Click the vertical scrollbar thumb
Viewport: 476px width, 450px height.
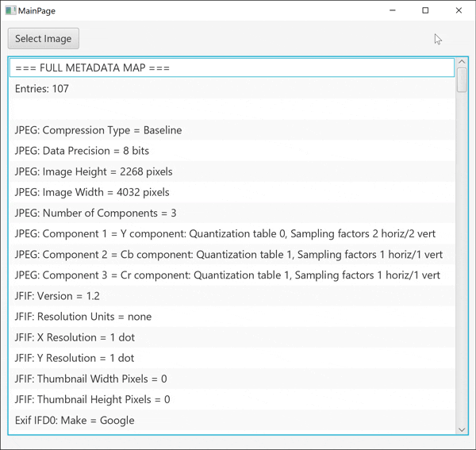[463, 80]
